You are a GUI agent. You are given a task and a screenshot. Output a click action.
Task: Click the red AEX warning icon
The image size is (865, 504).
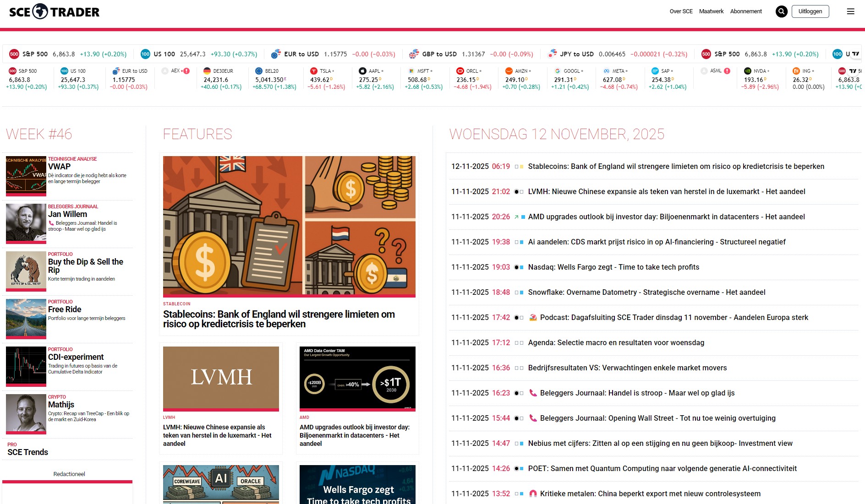coord(186,71)
